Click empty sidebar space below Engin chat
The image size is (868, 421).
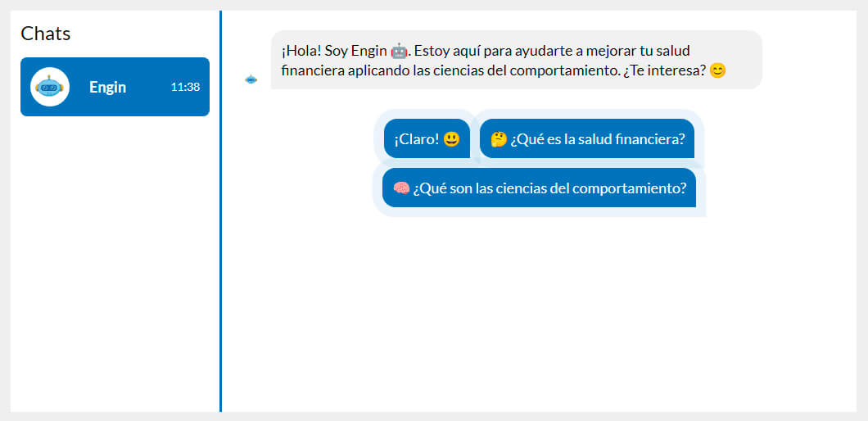click(x=115, y=262)
